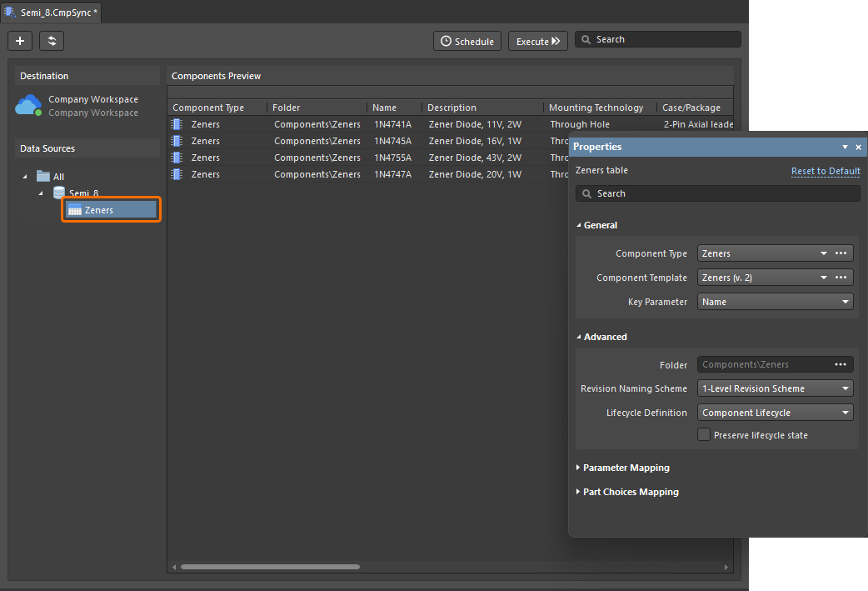868x591 pixels.
Task: Click ellipsis button in Folder field
Action: click(x=841, y=364)
